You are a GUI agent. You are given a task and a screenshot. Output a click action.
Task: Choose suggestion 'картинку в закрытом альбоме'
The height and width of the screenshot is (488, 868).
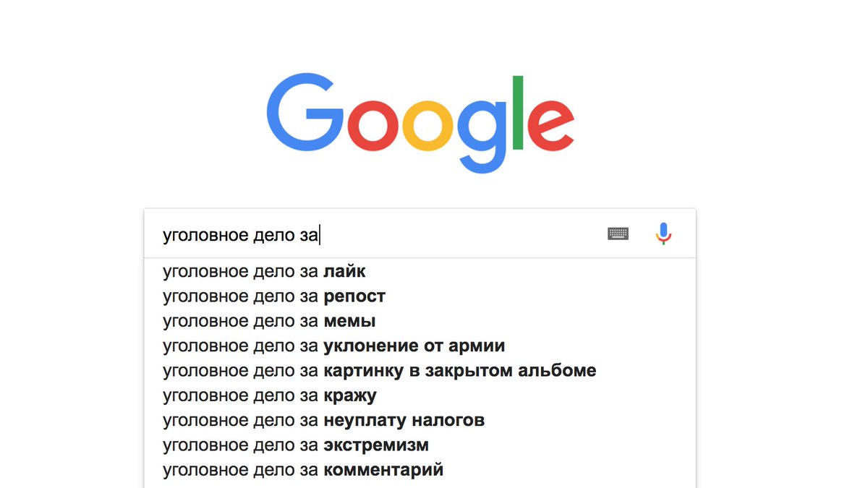coord(379,371)
